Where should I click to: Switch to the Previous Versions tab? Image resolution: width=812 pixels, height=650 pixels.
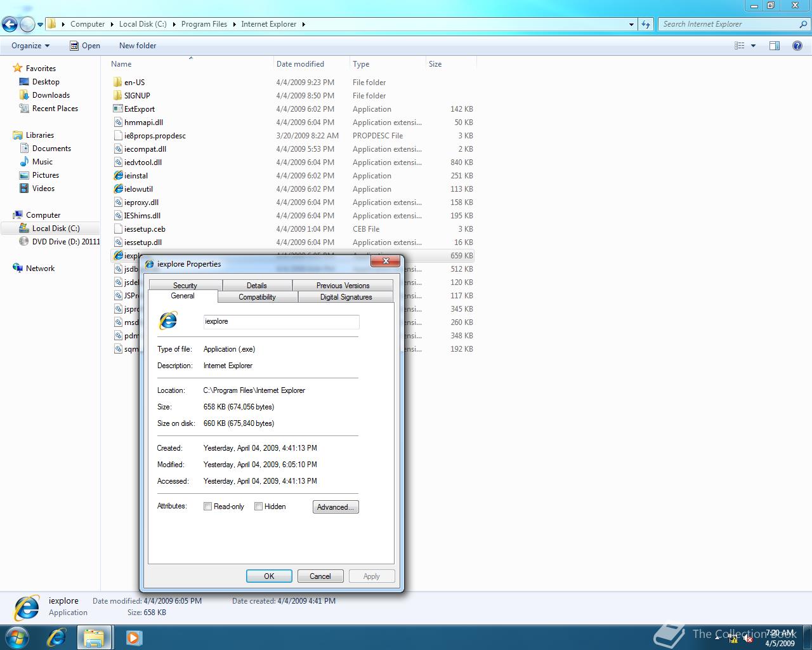pos(343,286)
